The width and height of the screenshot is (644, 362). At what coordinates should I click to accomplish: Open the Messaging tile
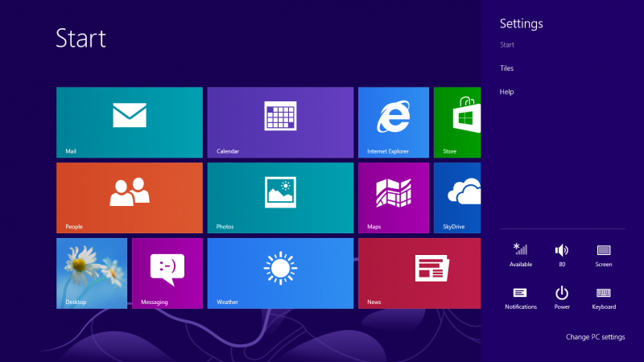167,273
